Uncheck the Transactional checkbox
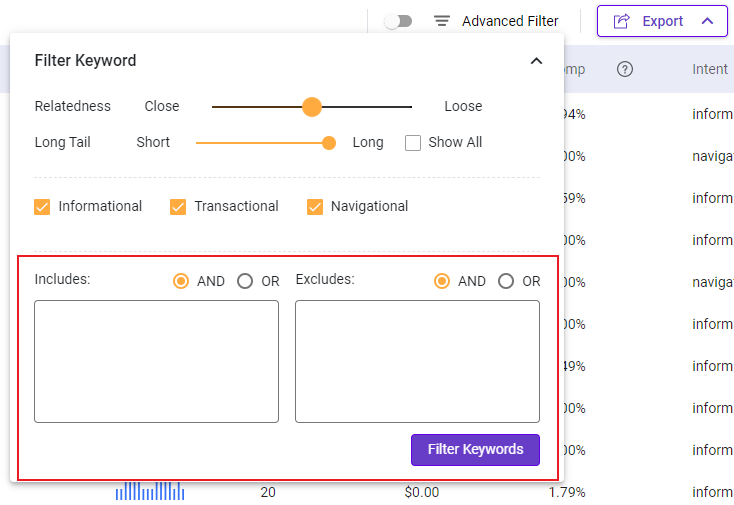The height and width of the screenshot is (505, 734). (178, 206)
